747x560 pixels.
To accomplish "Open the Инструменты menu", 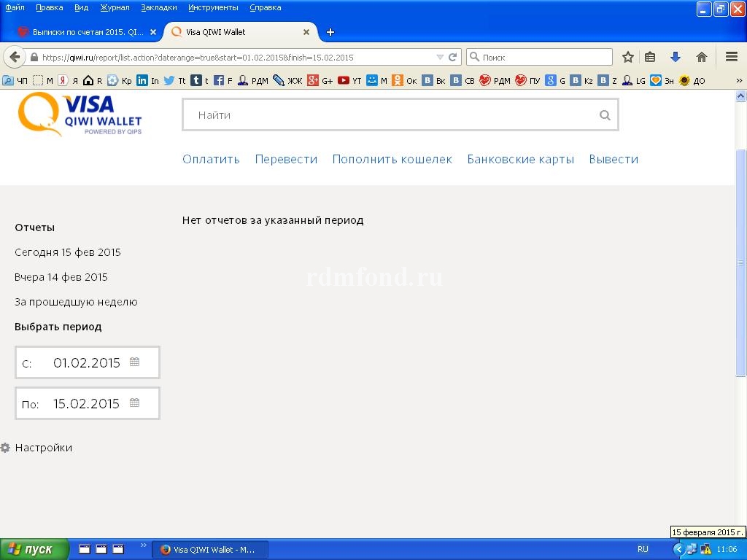I will pos(213,7).
